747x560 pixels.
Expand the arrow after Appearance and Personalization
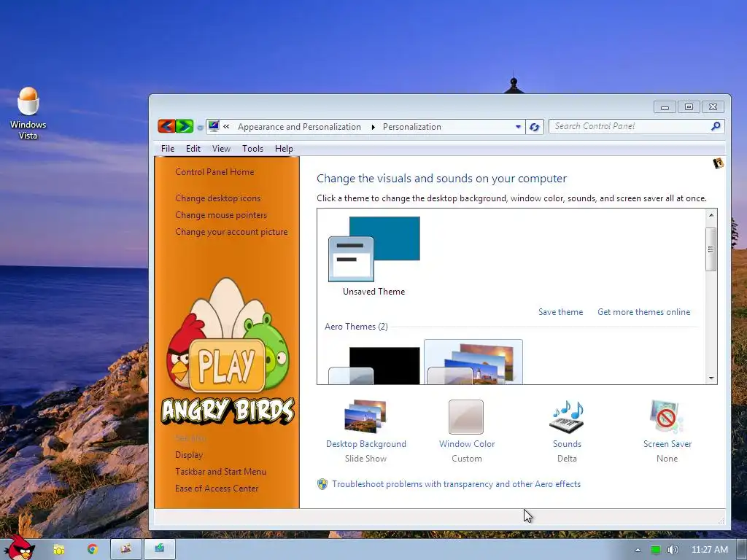pos(373,127)
